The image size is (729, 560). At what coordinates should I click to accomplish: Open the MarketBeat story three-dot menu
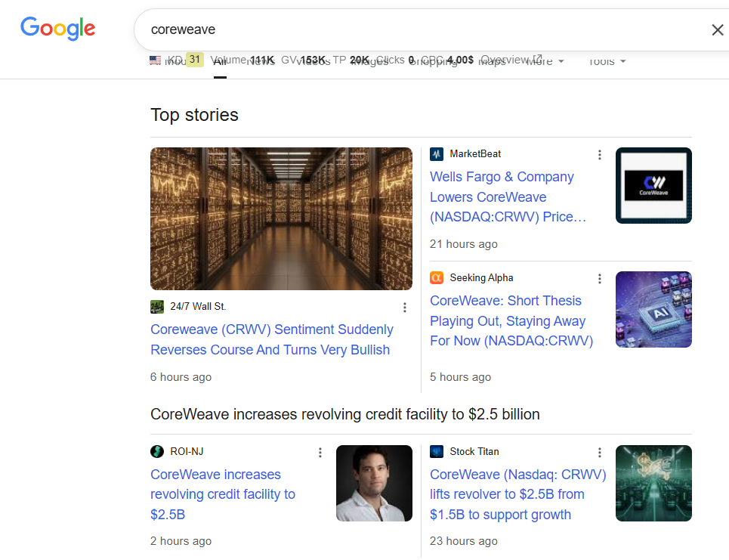[600, 154]
